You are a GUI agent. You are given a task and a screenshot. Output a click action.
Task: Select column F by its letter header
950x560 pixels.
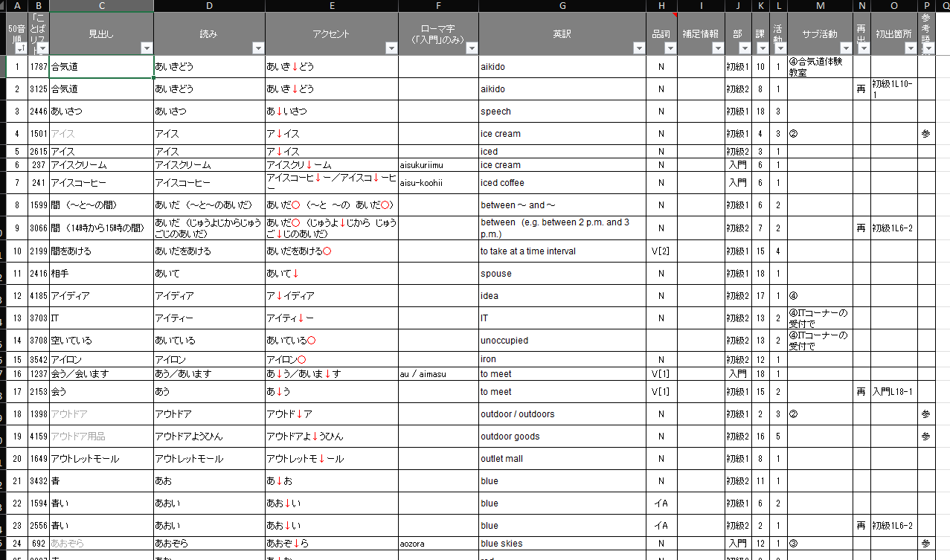point(439,6)
